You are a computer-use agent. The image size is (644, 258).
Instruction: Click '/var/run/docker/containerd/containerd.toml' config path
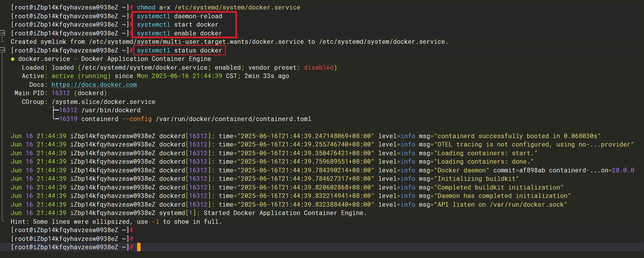pyautogui.click(x=233, y=119)
